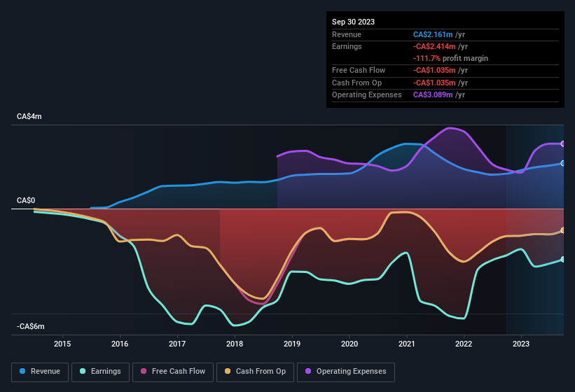
Task: Select the 2019 x-axis label
Action: 292,344
